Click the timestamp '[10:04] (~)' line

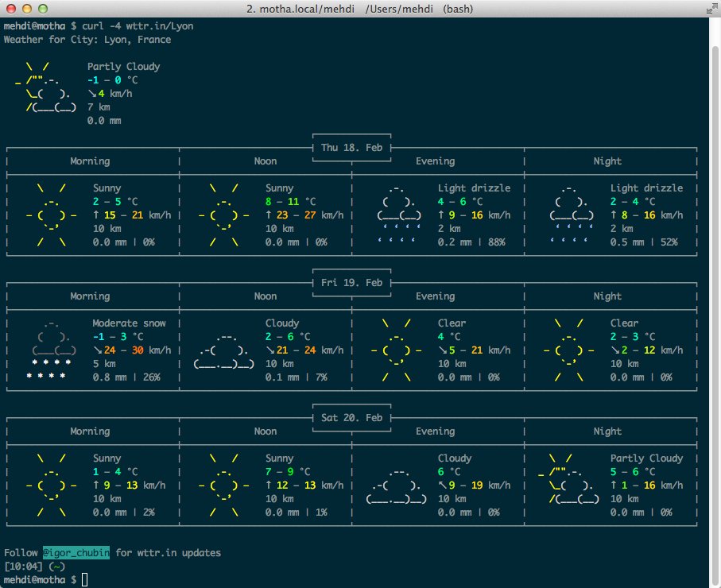tap(34, 567)
